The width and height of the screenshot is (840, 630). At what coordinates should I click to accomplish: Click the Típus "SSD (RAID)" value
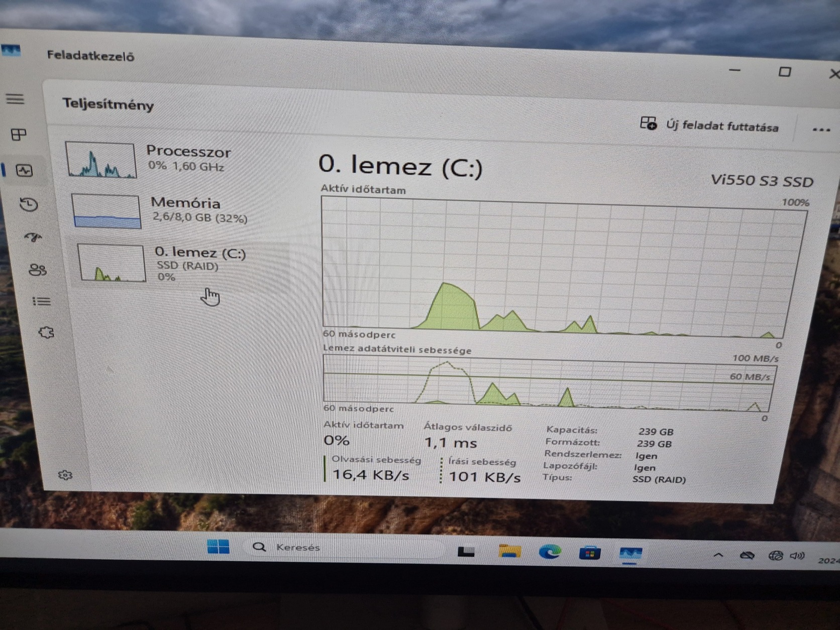pyautogui.click(x=659, y=479)
